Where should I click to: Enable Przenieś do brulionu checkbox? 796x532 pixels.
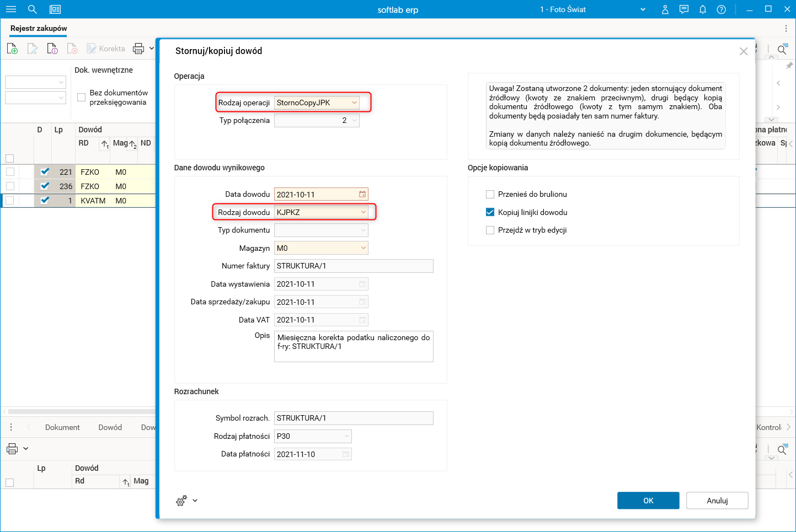(x=490, y=194)
